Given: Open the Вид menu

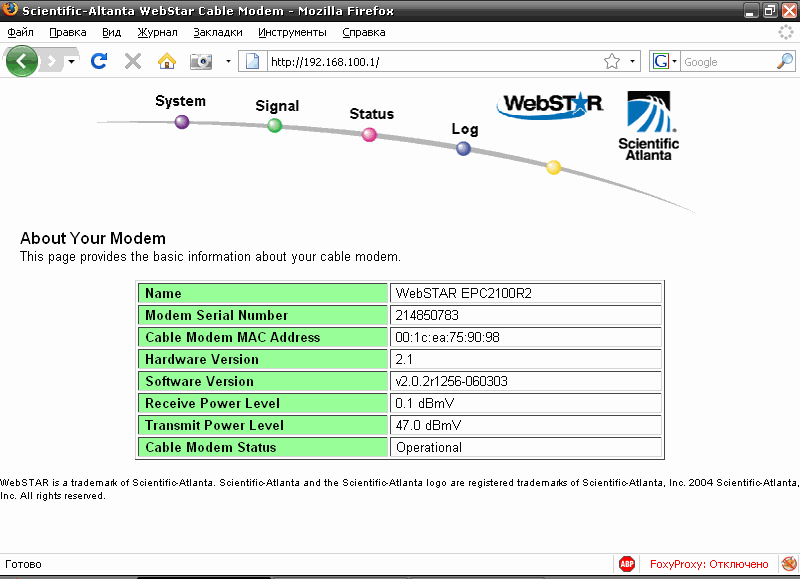Looking at the screenshot, I should (x=111, y=32).
